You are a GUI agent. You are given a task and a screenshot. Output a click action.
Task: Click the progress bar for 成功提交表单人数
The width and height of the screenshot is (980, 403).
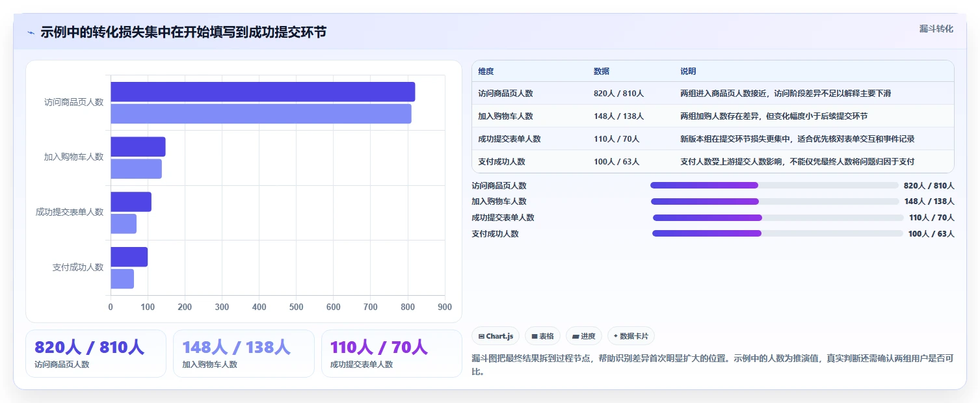(x=778, y=218)
